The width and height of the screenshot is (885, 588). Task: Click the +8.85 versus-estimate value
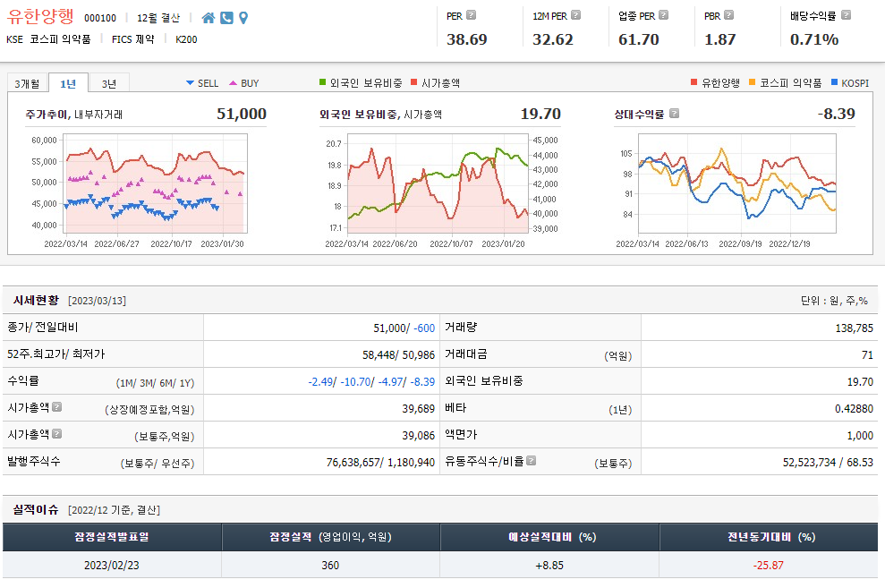pos(549,565)
